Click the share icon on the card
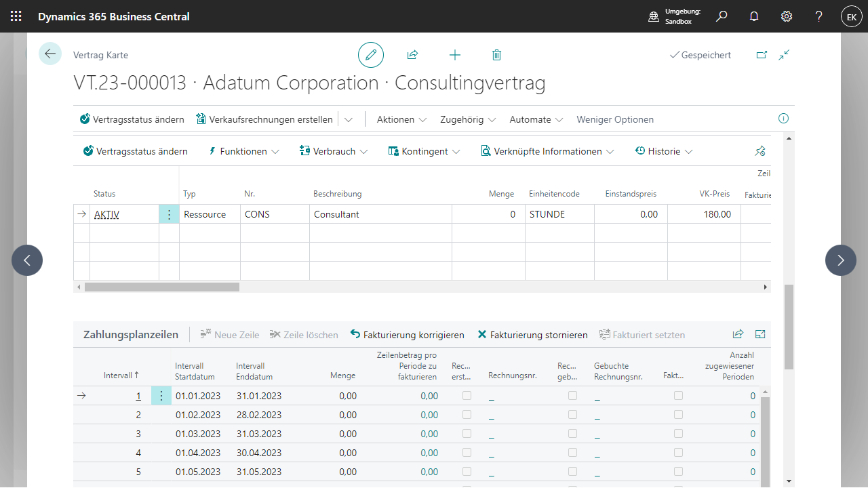The height and width of the screenshot is (488, 868). click(412, 55)
